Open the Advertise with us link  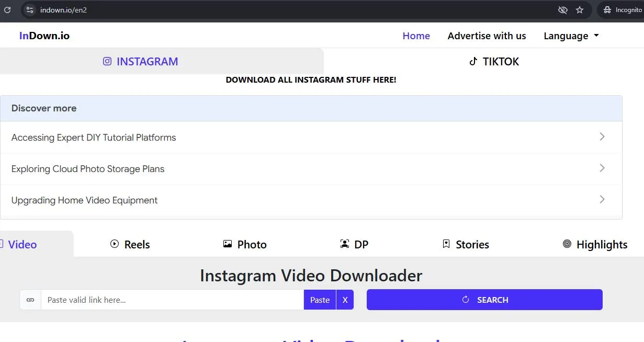[487, 36]
